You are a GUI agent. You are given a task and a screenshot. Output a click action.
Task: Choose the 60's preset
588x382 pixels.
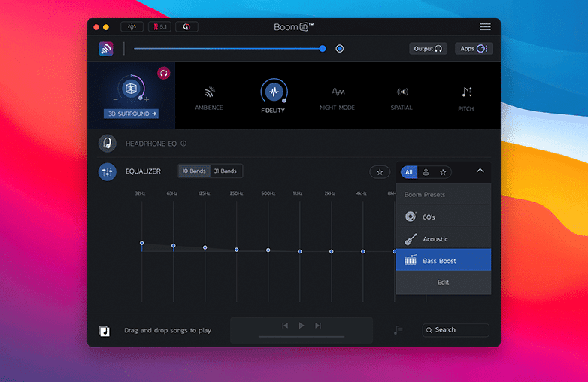point(444,217)
